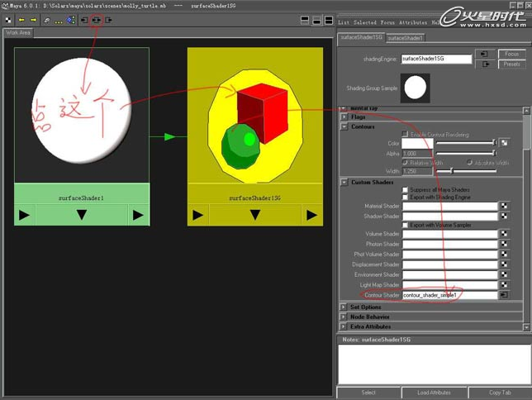Click the contour Color swatch

[417, 143]
